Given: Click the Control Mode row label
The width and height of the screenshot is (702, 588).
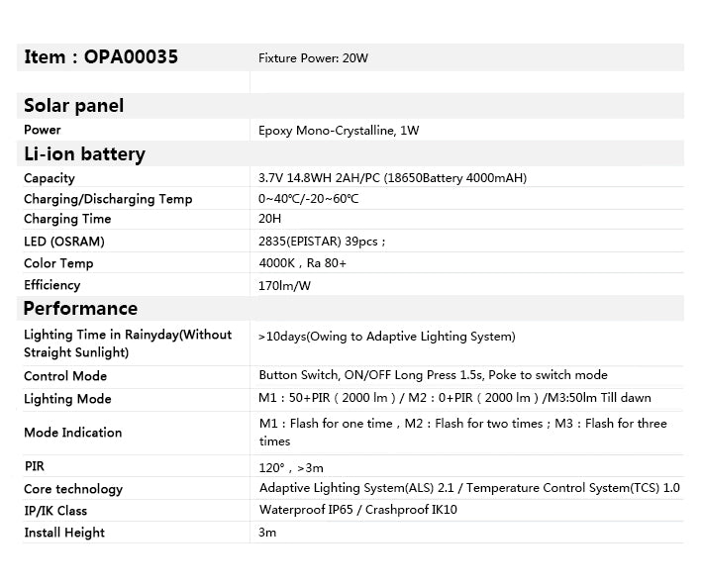Looking at the screenshot, I should (x=65, y=376).
